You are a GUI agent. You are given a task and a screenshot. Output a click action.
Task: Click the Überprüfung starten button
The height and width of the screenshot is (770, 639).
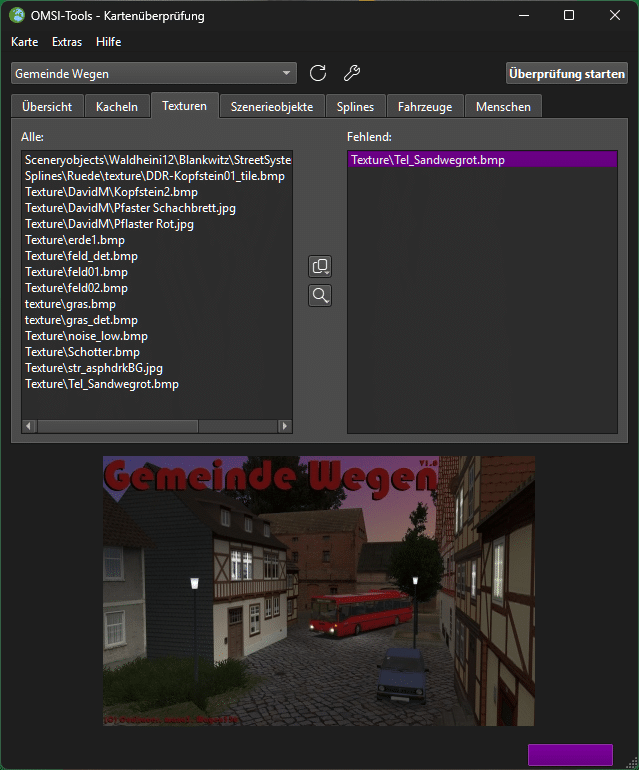coord(567,74)
